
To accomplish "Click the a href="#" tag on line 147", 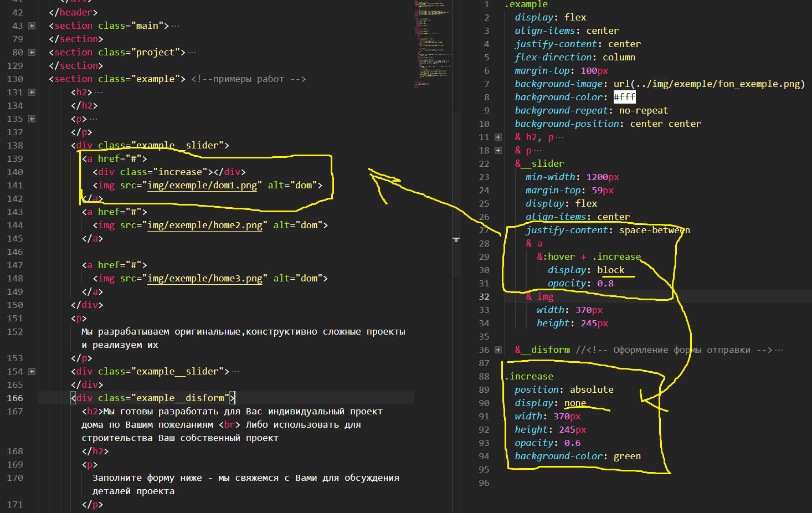I will click(x=115, y=265).
